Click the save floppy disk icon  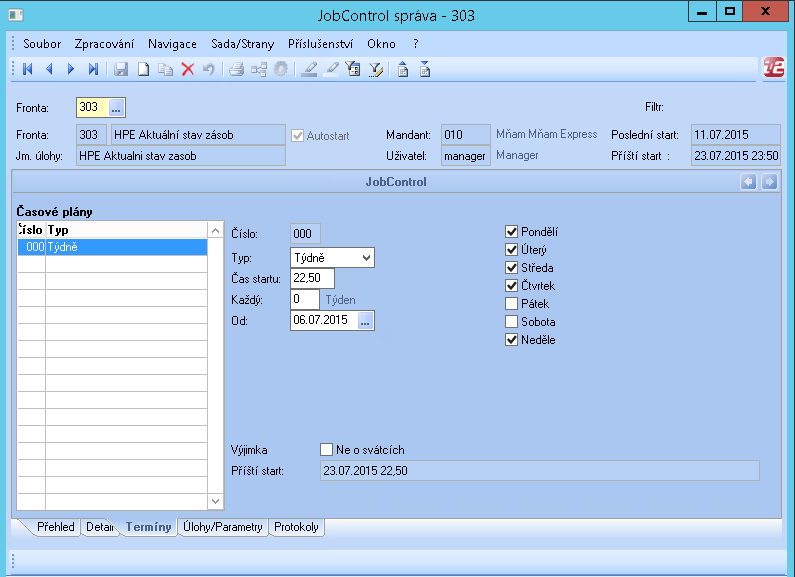click(121, 69)
